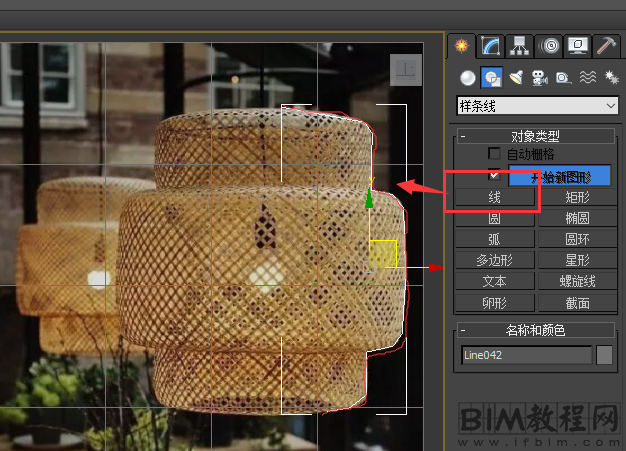626x451 pixels.
Task: Select the Space Warps waves icon
Action: (x=587, y=77)
